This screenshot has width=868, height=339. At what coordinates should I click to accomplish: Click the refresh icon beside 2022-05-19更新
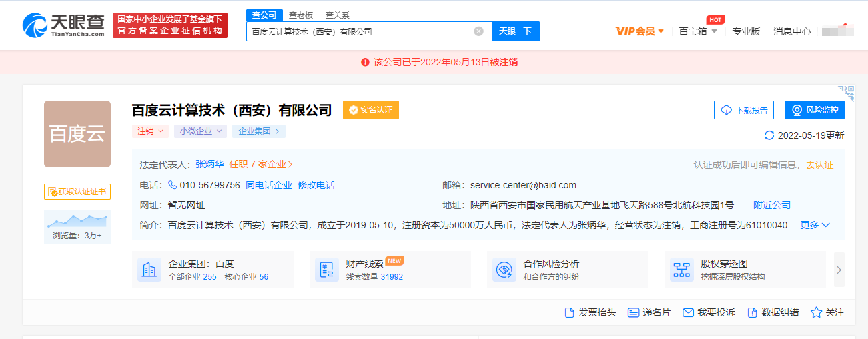point(770,135)
